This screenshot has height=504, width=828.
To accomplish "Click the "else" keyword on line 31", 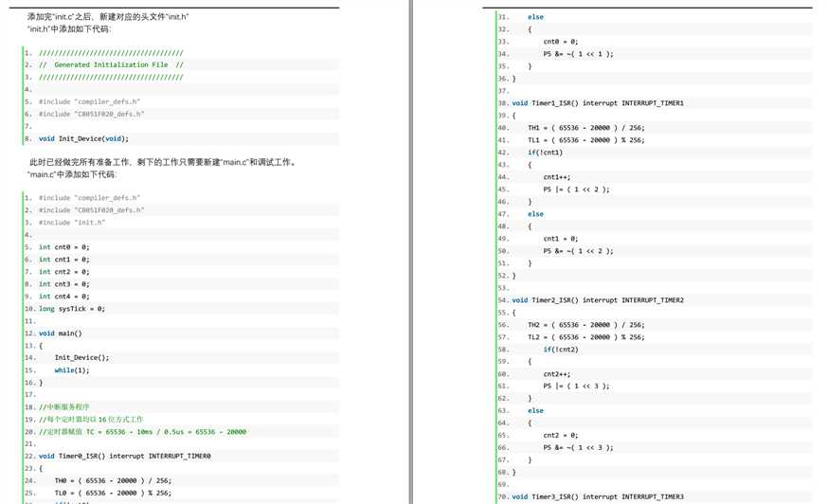I will pos(535,17).
